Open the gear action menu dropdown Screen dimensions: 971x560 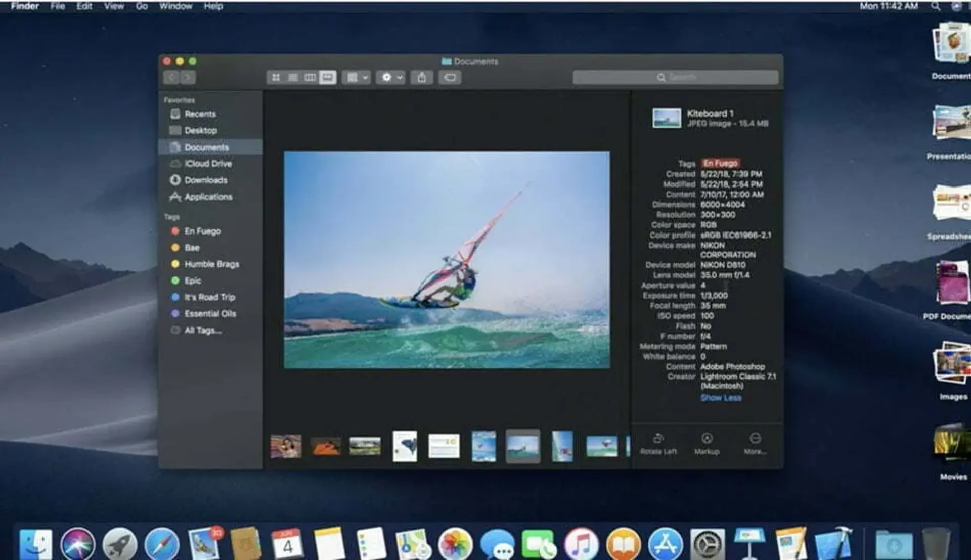(390, 77)
